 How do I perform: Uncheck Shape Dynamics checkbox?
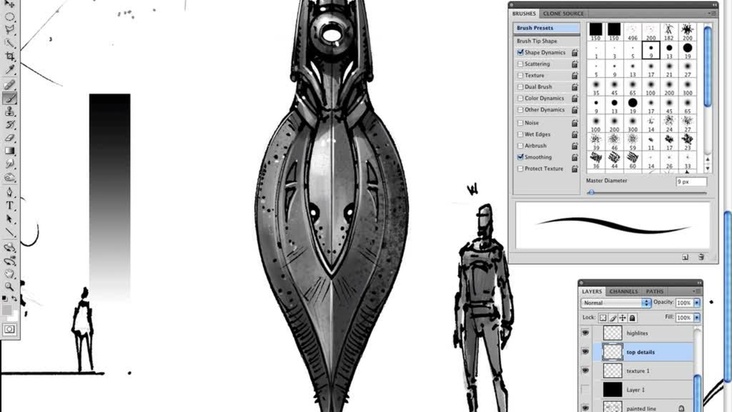point(520,52)
